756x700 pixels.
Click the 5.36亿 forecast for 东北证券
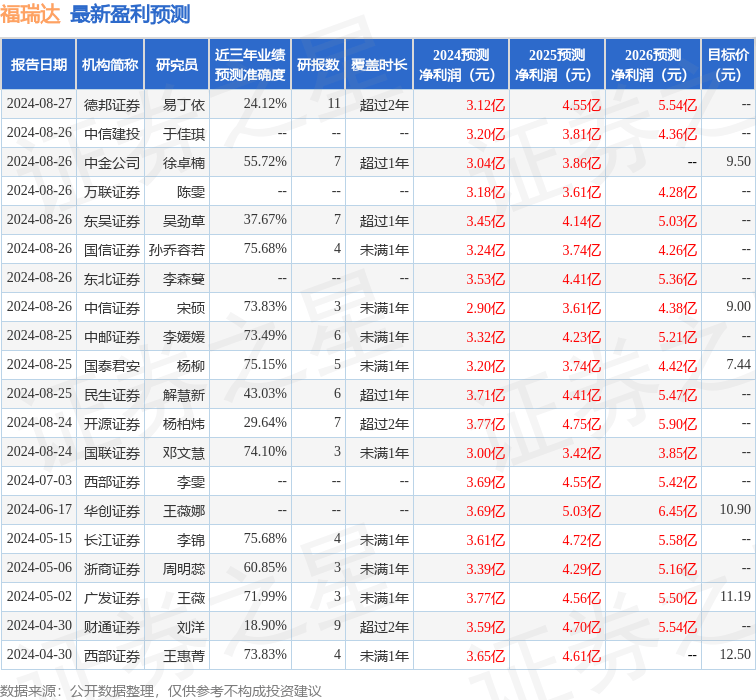(677, 279)
